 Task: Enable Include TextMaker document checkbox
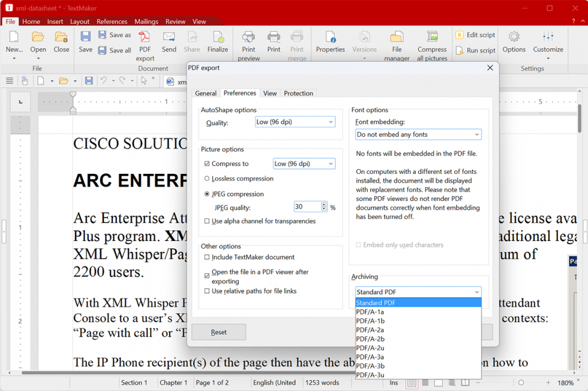click(207, 257)
